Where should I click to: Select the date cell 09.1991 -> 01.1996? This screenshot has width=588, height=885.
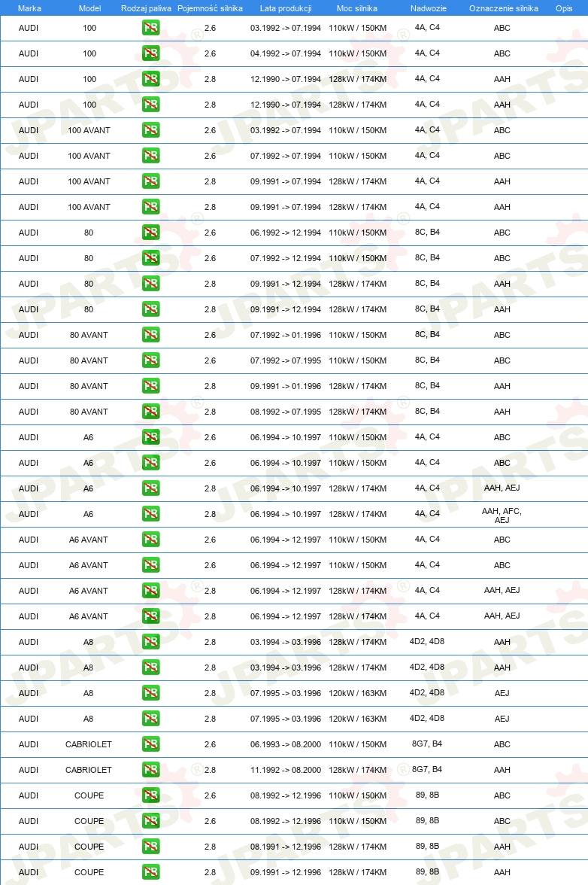(x=286, y=386)
